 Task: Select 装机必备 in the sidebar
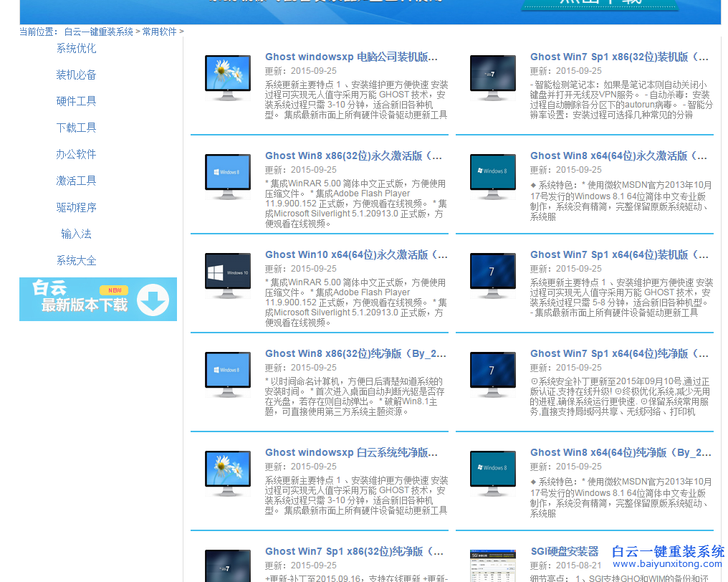pyautogui.click(x=76, y=75)
